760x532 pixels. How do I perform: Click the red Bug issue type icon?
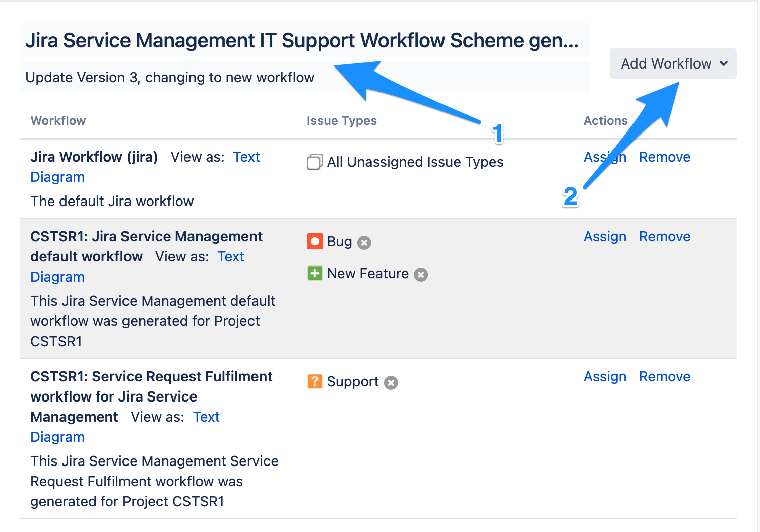315,242
